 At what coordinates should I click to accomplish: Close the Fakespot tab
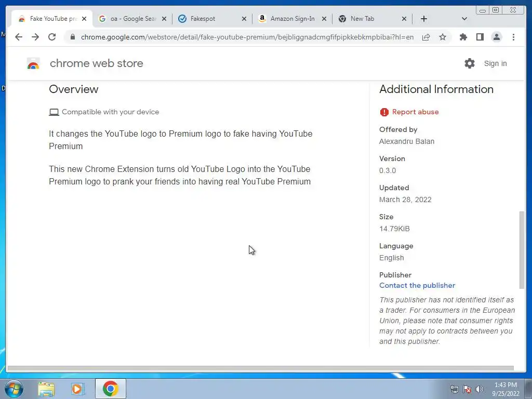click(244, 19)
